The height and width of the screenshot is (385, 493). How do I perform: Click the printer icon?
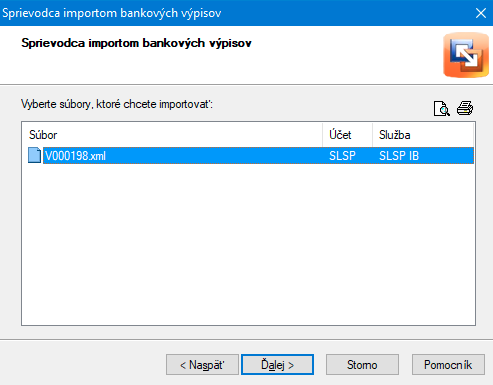[x=465, y=108]
